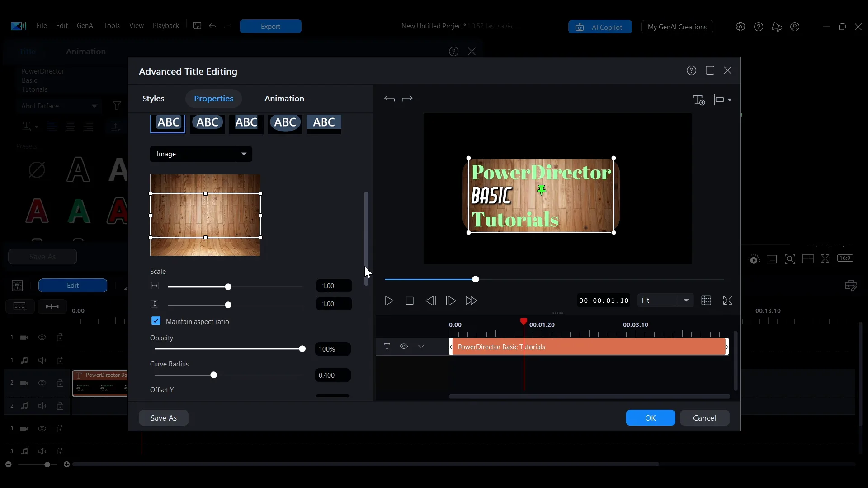The height and width of the screenshot is (488, 868).
Task: Click the undo arrow in the title editor preview
Action: [389, 99]
